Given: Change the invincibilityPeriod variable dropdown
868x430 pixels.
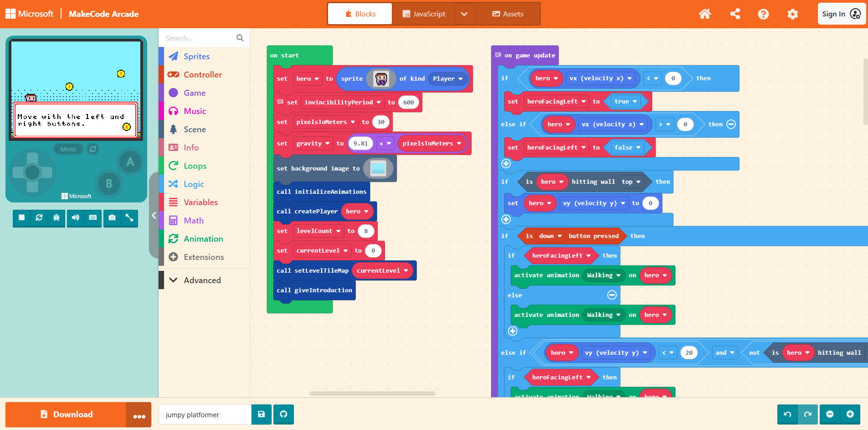Looking at the screenshot, I should [343, 103].
